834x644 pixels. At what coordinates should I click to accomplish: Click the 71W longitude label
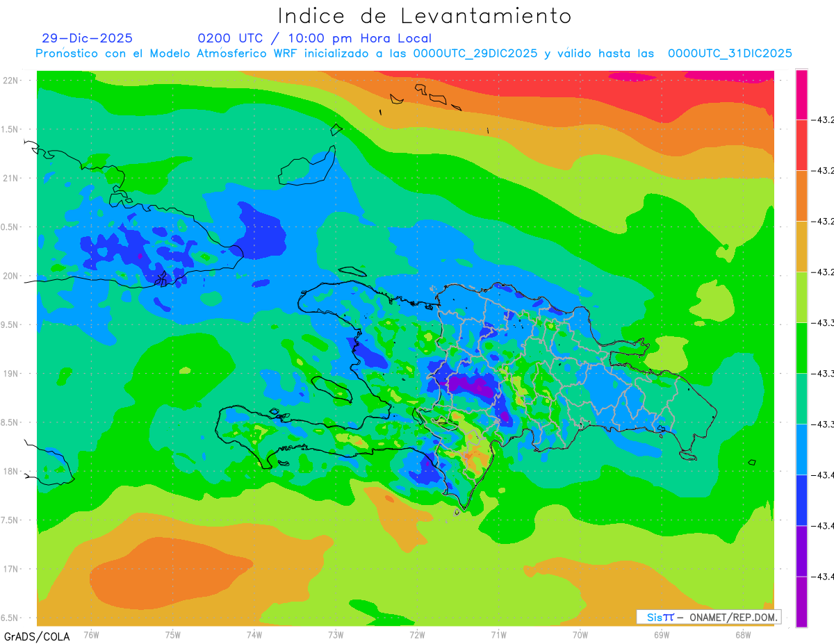click(498, 635)
